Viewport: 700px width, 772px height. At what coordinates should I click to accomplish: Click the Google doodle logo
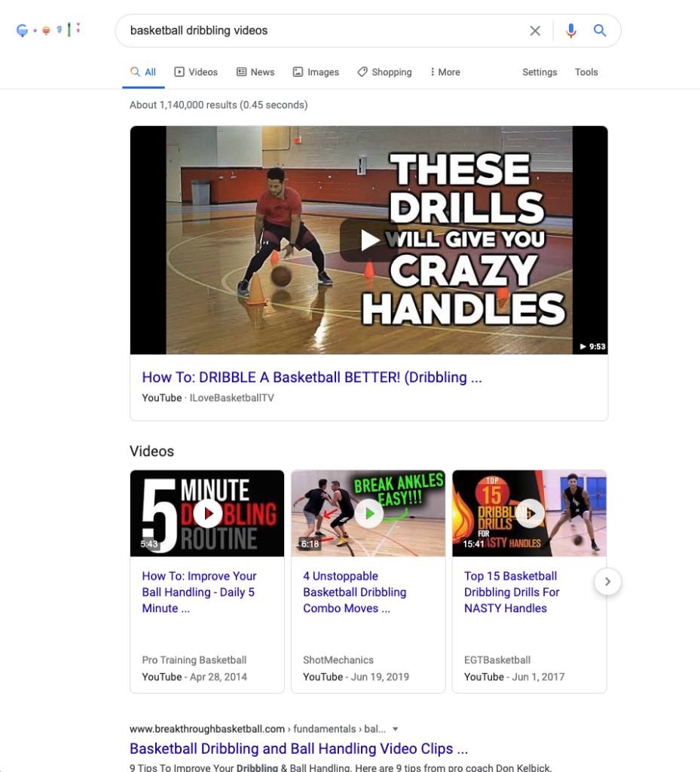pyautogui.click(x=47, y=30)
